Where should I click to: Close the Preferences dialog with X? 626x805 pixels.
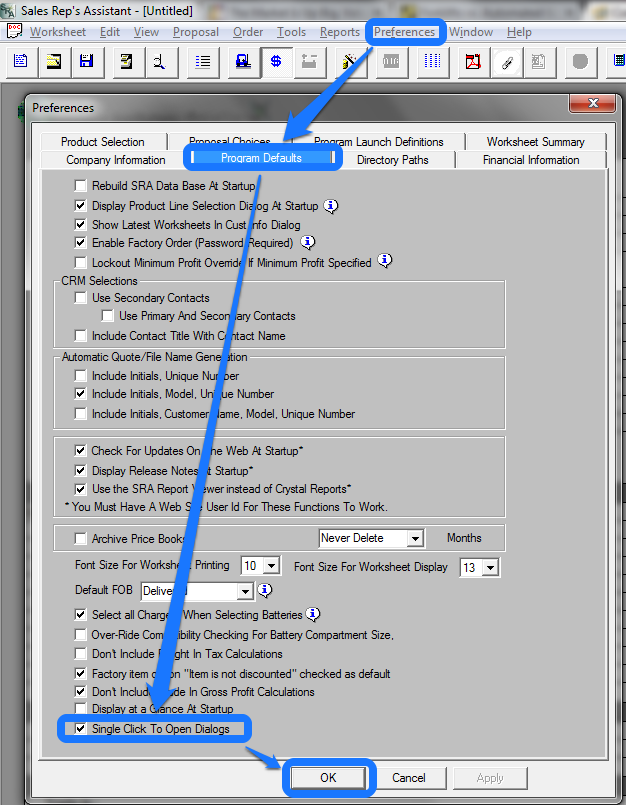(593, 103)
